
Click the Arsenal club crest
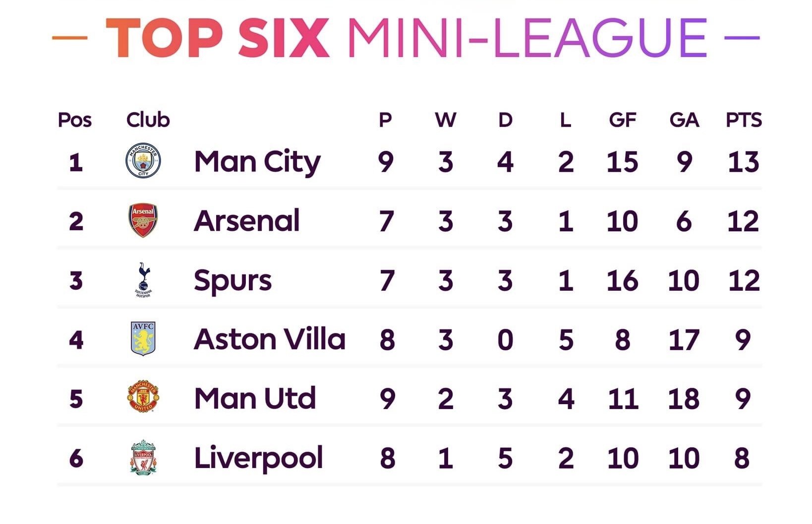pyautogui.click(x=143, y=220)
